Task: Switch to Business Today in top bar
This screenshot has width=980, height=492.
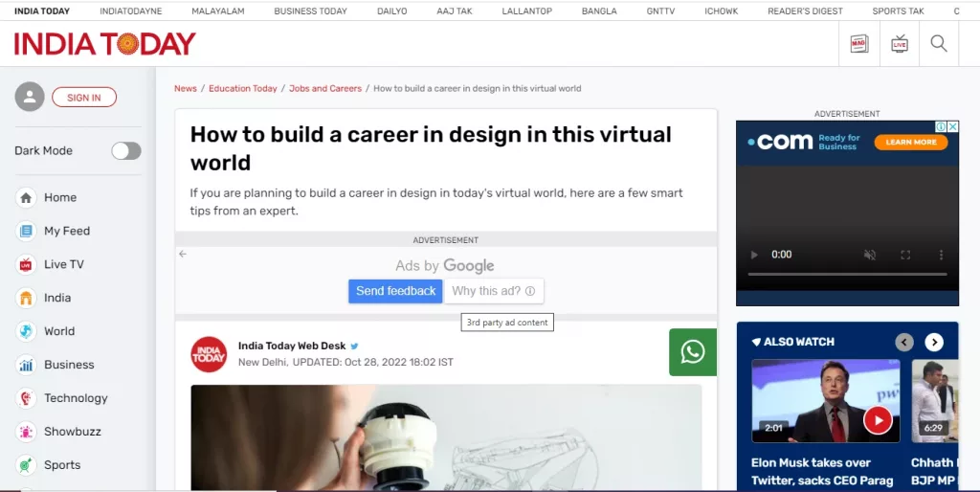Action: point(310,11)
